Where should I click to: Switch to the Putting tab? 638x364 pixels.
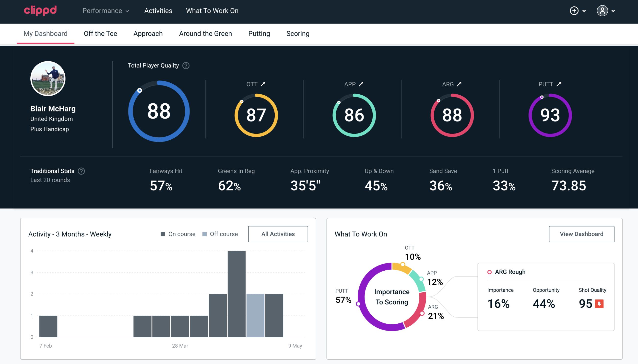coord(259,33)
